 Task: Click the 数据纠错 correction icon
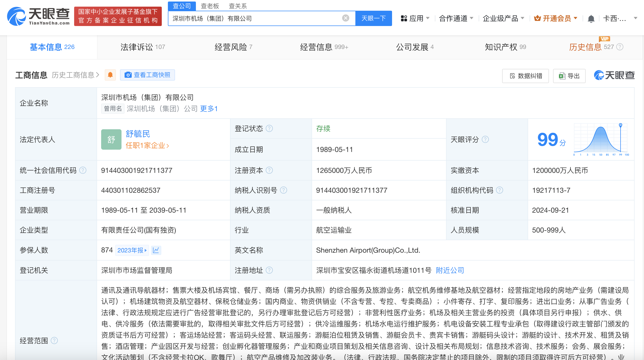click(x=512, y=76)
